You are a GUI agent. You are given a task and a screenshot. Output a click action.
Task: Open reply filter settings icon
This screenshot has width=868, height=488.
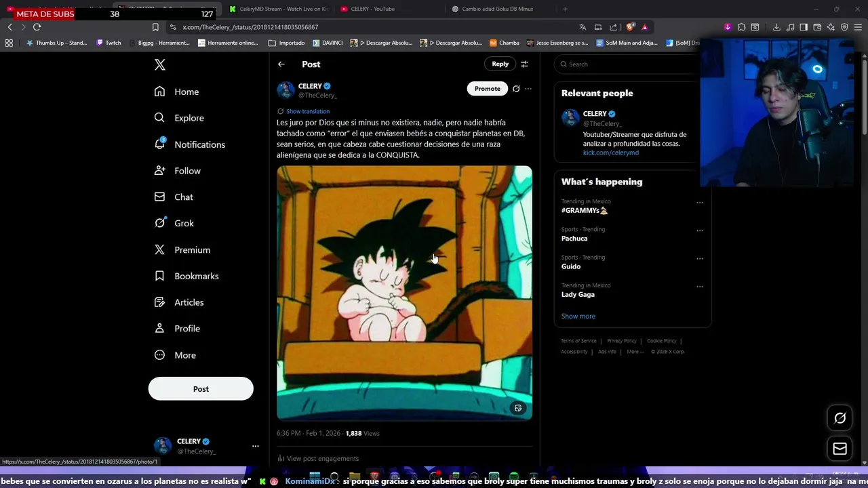click(x=524, y=64)
